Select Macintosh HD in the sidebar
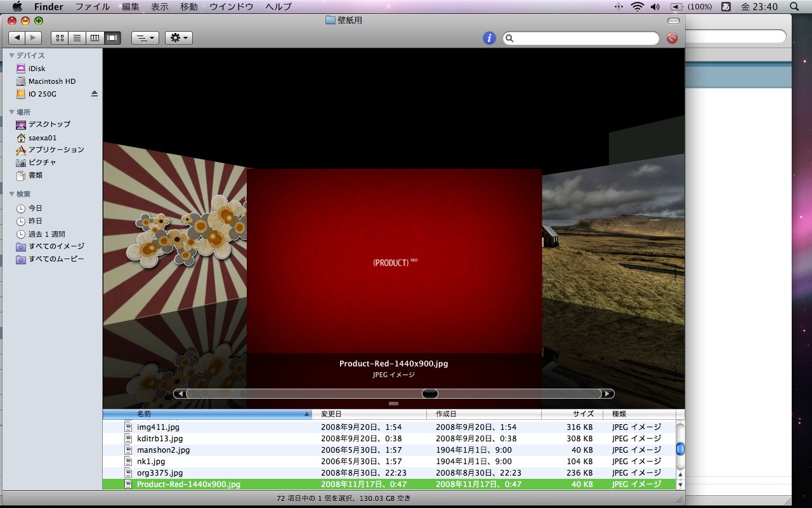This screenshot has width=812, height=508. click(51, 81)
